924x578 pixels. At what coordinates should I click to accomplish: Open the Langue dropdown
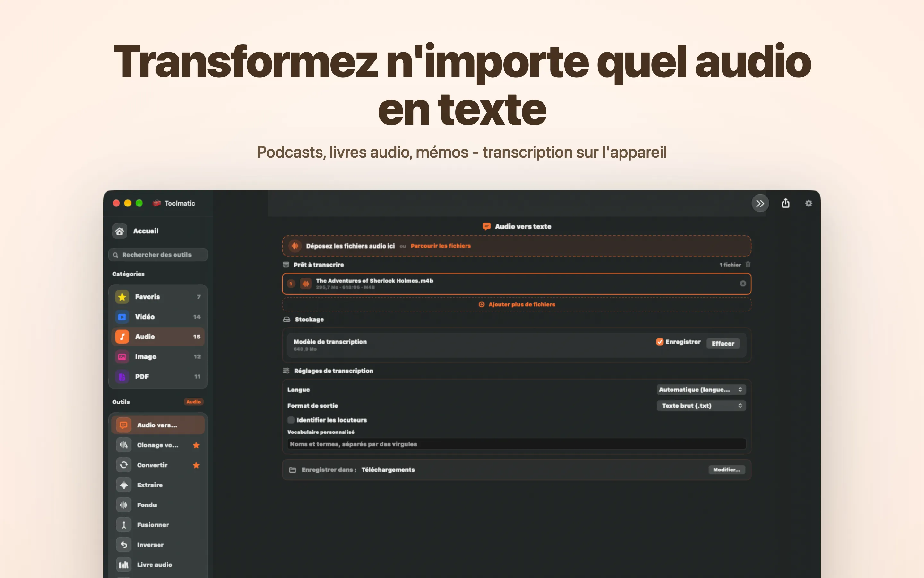[701, 390]
